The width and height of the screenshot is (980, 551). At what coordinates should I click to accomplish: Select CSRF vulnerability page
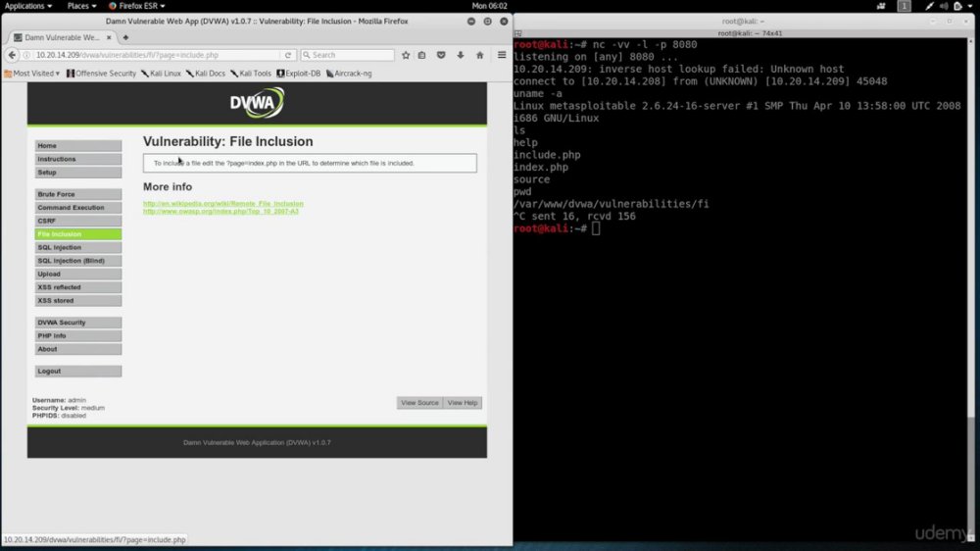(78, 221)
